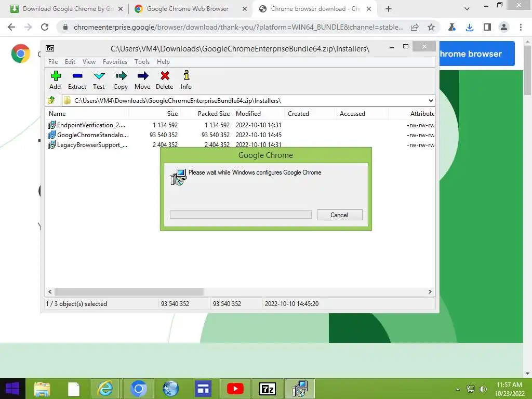This screenshot has width=532, height=399.
Task: Click the left scroll arrow in 7-Zip list
Action: click(x=50, y=292)
